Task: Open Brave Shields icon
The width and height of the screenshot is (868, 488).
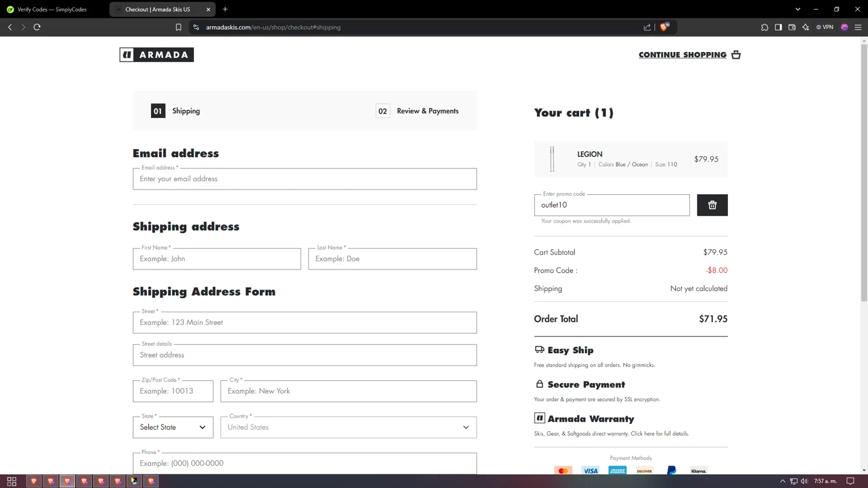Action: (664, 27)
